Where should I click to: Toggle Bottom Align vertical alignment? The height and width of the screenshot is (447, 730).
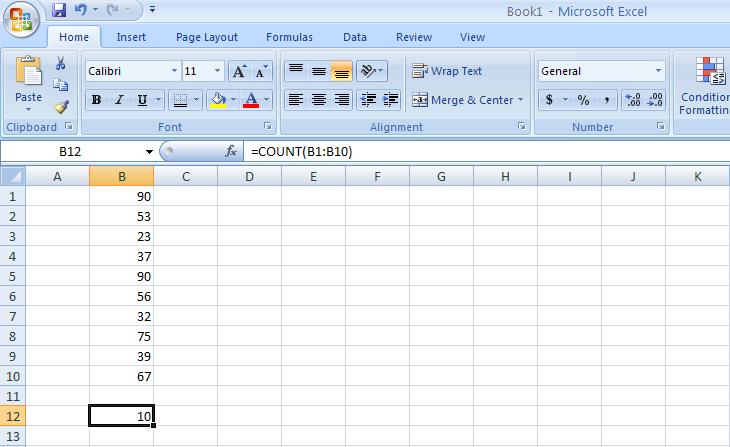[x=341, y=71]
